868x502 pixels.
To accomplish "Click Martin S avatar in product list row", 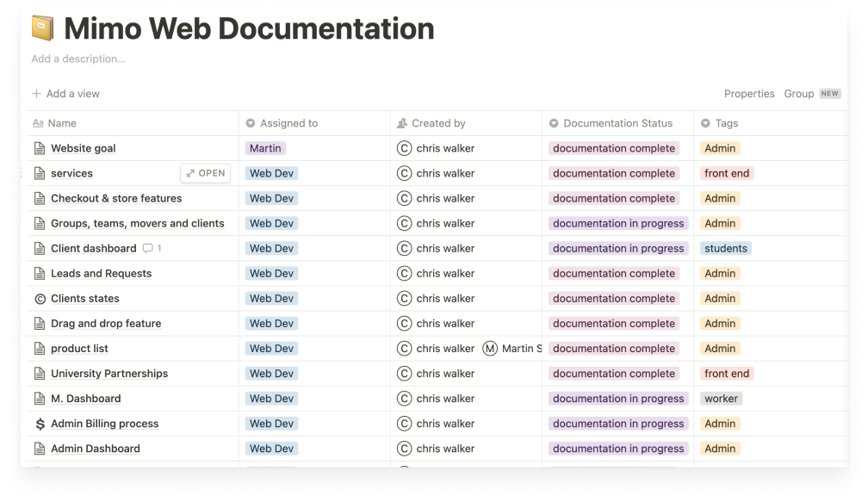I will (x=490, y=349).
